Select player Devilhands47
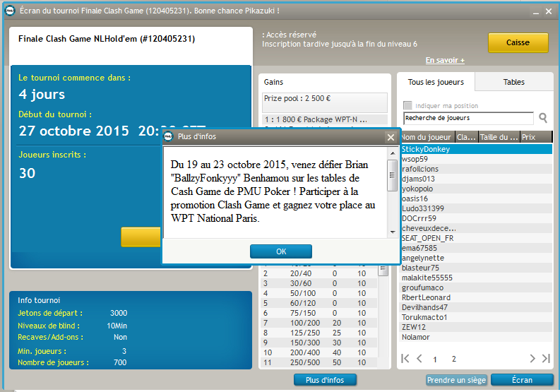The width and height of the screenshot is (560, 392). coord(476,307)
